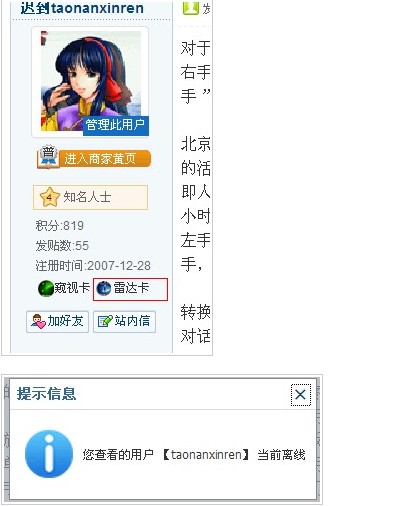Screen dimensions: 416x506
Task: Use the 窥视卡 text link
Action: click(x=72, y=288)
